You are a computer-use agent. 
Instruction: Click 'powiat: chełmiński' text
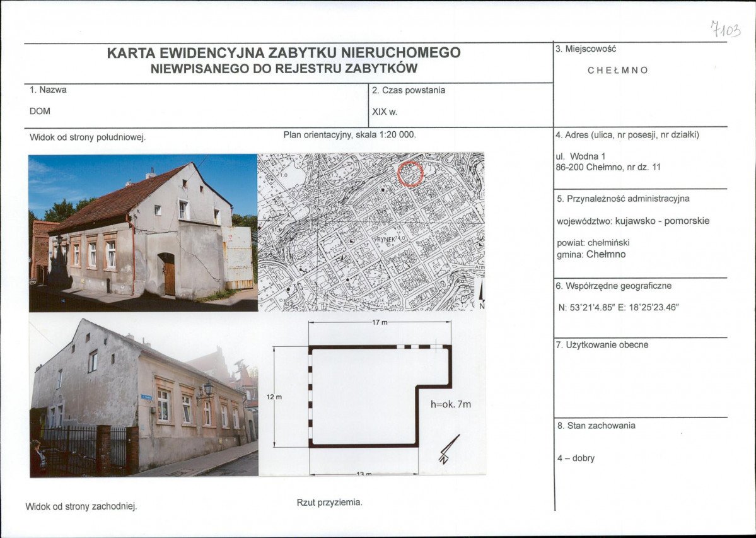[x=593, y=243]
